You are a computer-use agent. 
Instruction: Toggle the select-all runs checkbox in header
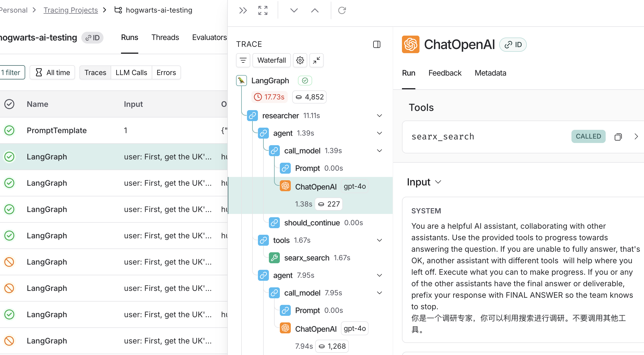[9, 104]
